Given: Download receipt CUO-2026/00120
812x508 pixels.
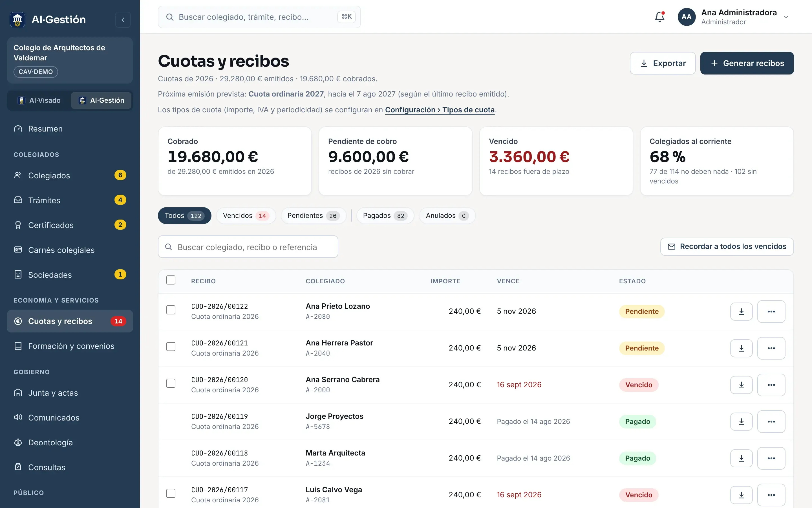Looking at the screenshot, I should point(741,385).
